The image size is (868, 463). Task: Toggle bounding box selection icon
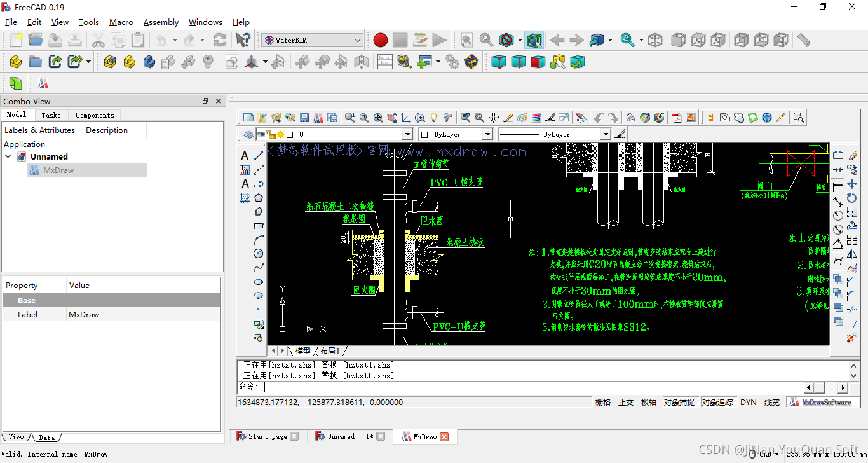[x=534, y=40]
